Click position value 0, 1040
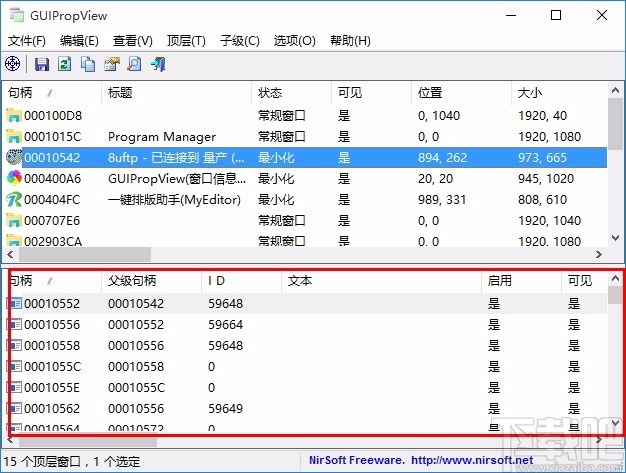Viewport: 626px width, 473px height. (x=439, y=116)
